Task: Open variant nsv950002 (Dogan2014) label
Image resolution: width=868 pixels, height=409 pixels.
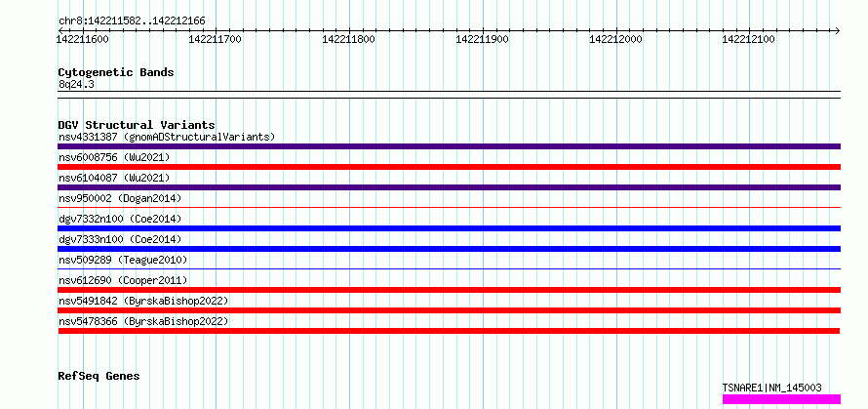Action: pos(120,198)
